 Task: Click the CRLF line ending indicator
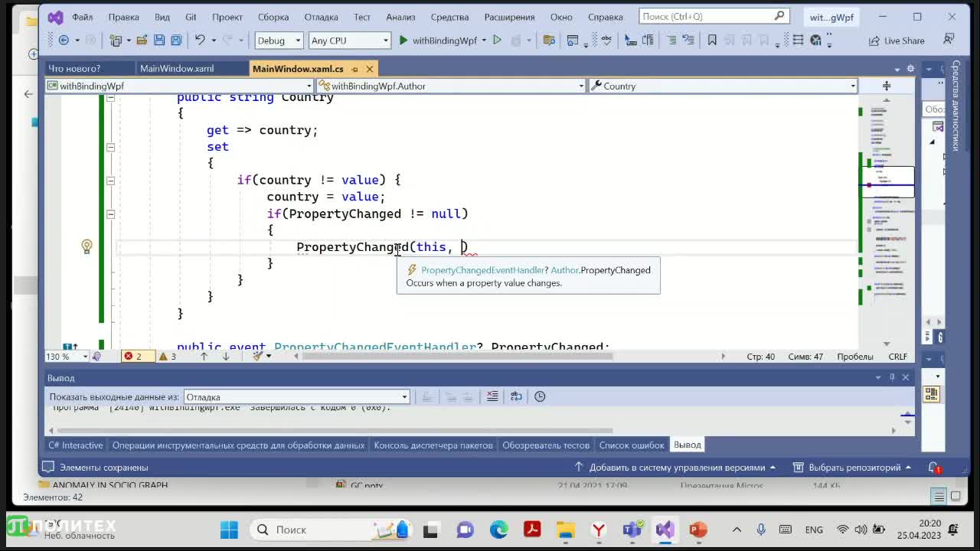[897, 357]
